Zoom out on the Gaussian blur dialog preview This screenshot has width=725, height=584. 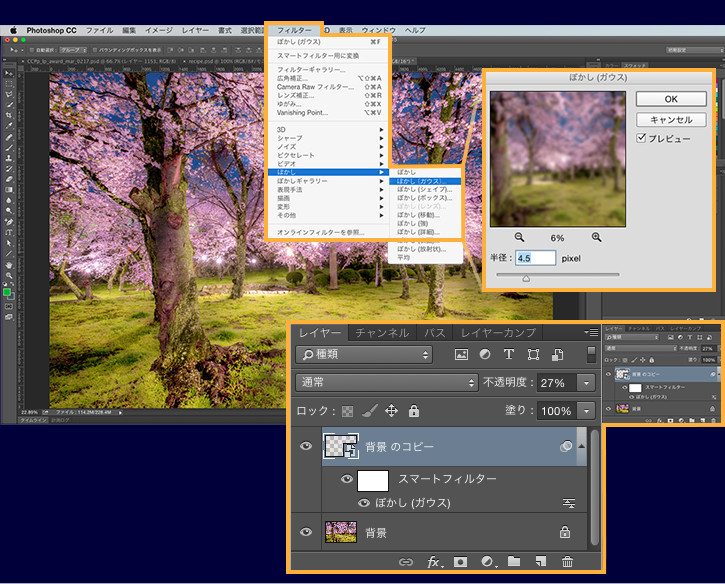[x=519, y=237]
